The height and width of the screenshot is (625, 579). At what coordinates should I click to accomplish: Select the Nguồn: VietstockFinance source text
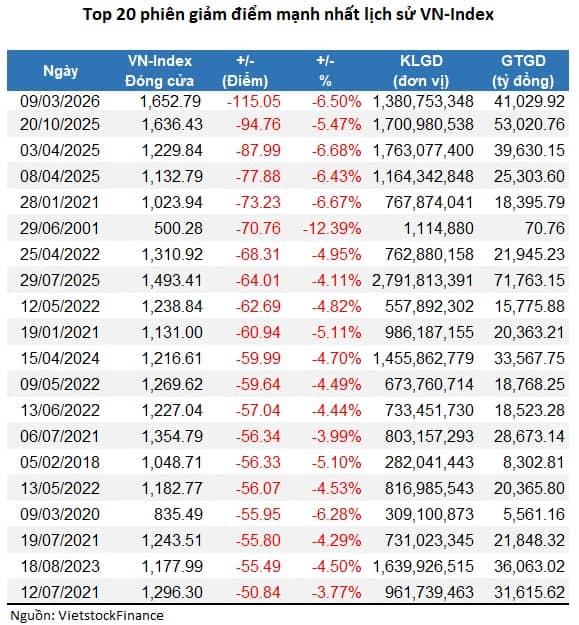click(x=87, y=615)
